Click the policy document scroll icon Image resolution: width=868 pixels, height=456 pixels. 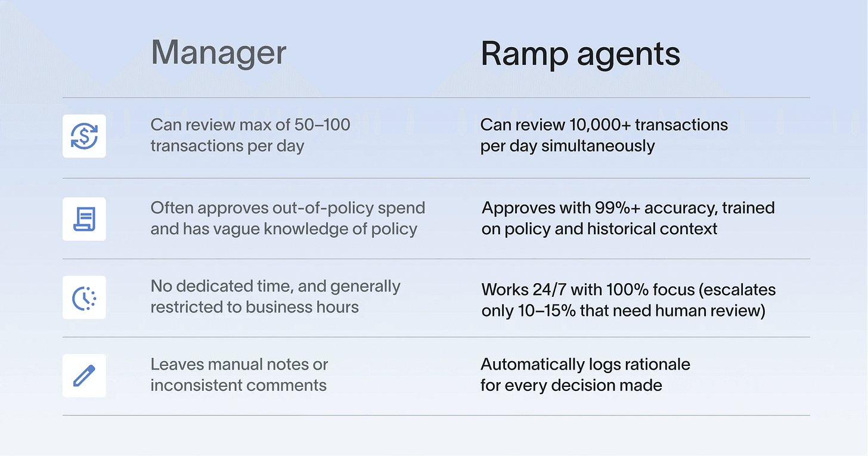(84, 219)
